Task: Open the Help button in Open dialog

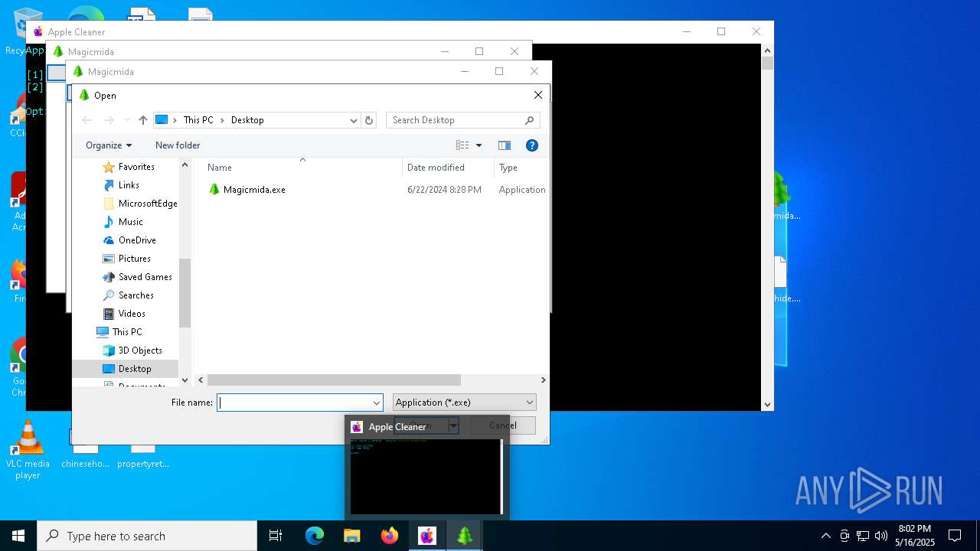Action: [x=532, y=145]
